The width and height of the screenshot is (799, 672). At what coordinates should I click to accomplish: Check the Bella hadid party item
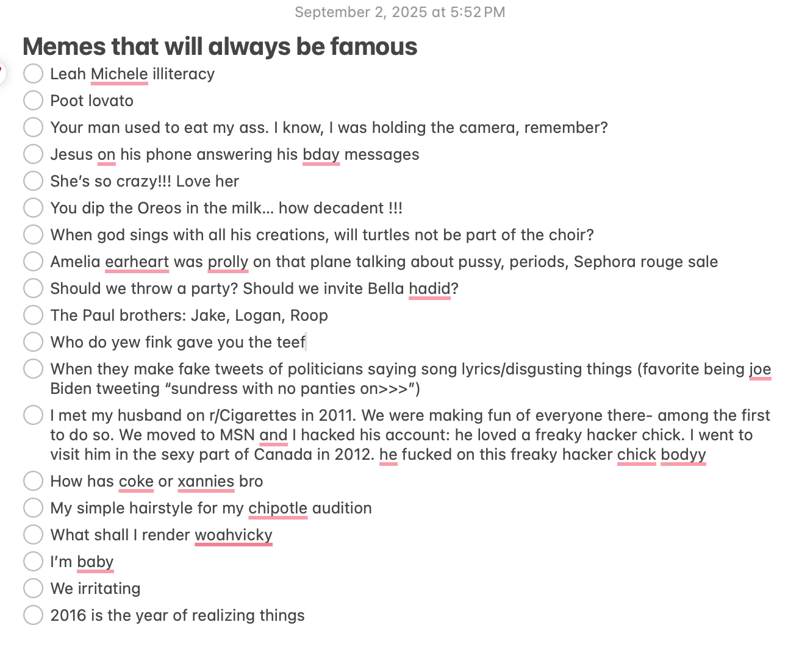click(x=33, y=288)
